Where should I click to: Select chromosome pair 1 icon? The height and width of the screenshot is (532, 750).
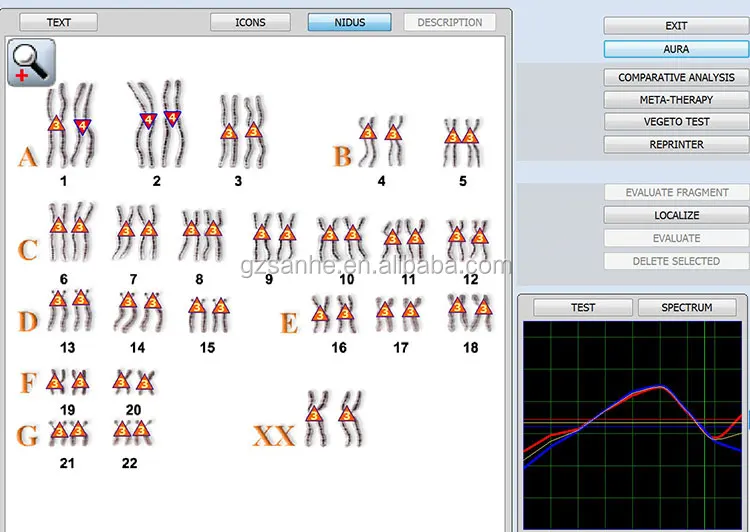68,125
